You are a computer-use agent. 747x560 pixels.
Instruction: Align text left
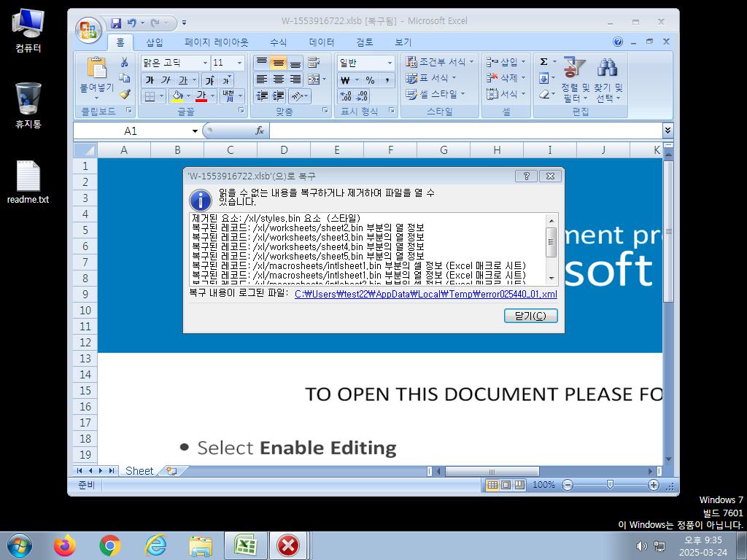[x=262, y=79]
